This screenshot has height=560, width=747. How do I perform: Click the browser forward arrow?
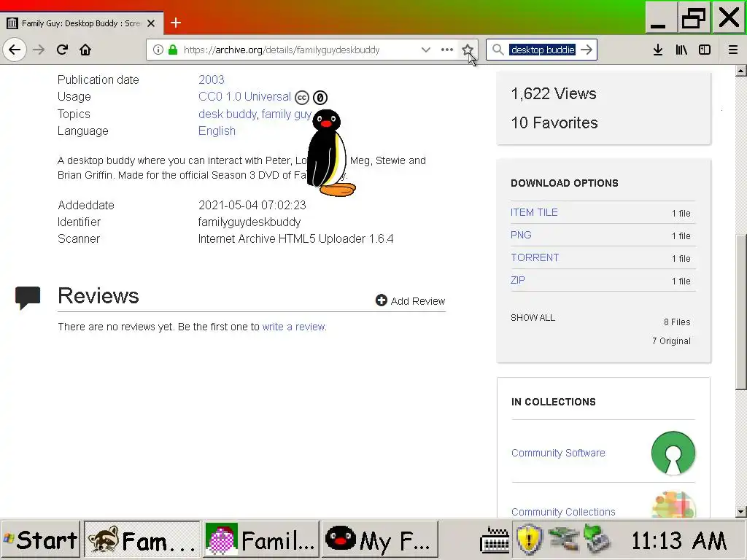[39, 50]
